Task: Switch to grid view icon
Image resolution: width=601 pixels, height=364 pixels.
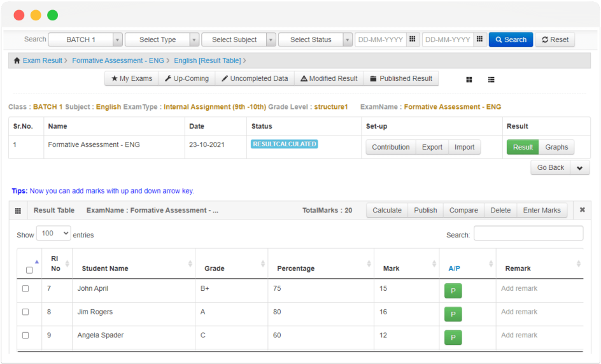Action: coord(469,80)
